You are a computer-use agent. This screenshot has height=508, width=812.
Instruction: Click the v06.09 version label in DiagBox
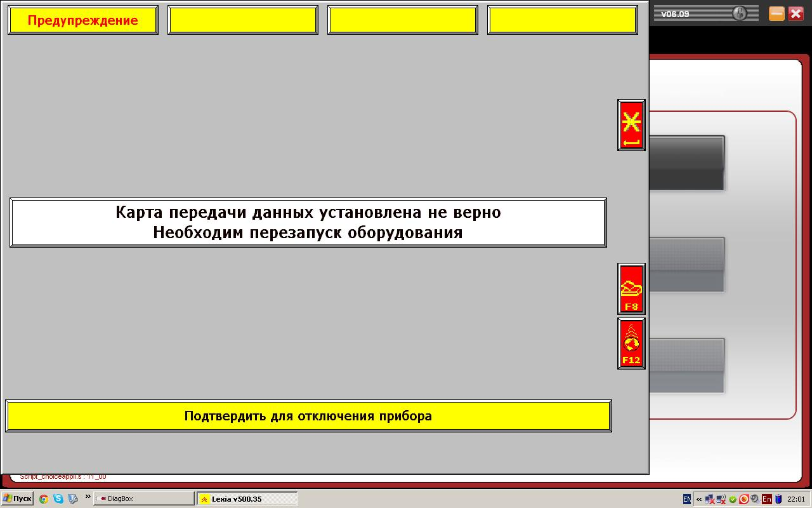tap(675, 13)
